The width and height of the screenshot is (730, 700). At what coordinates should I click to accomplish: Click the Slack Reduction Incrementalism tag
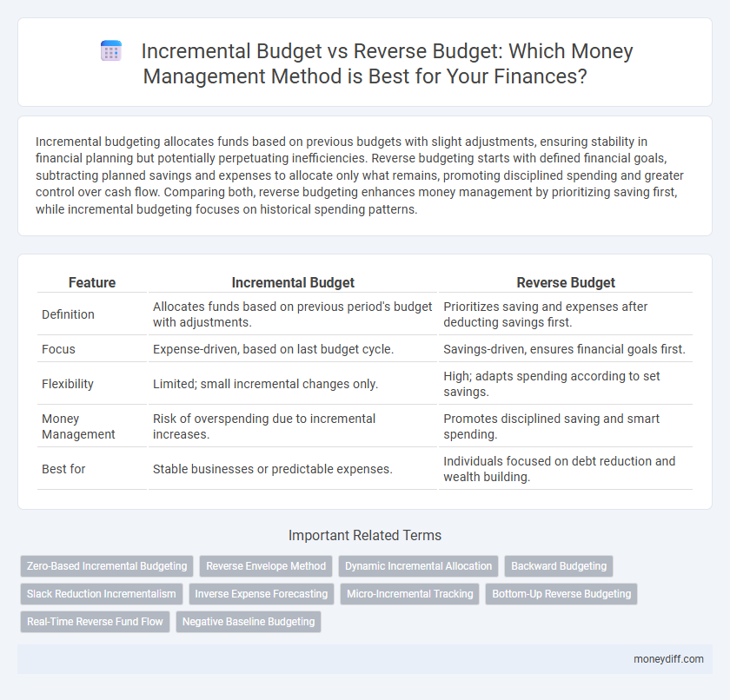coord(101,594)
